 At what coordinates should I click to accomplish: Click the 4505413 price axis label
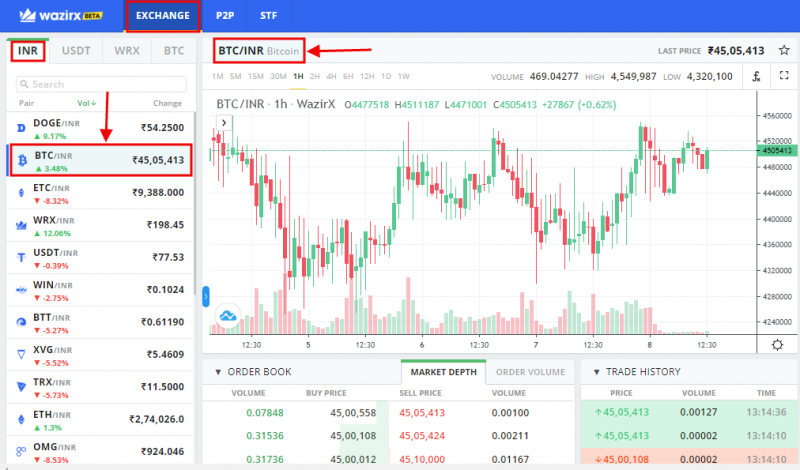(x=777, y=151)
